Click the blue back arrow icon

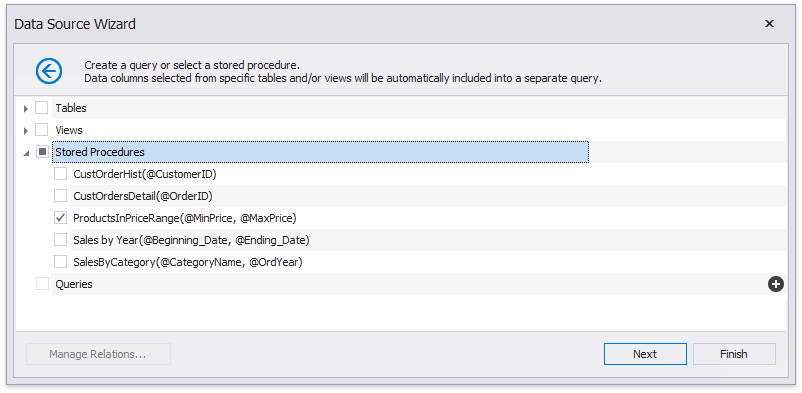coord(49,71)
